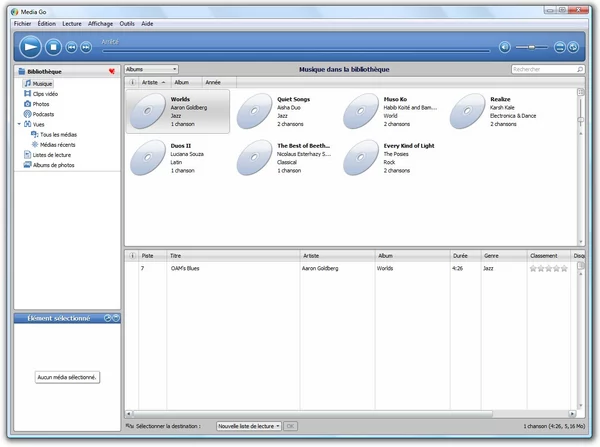Click the album pane zoom slider

click(x=580, y=111)
